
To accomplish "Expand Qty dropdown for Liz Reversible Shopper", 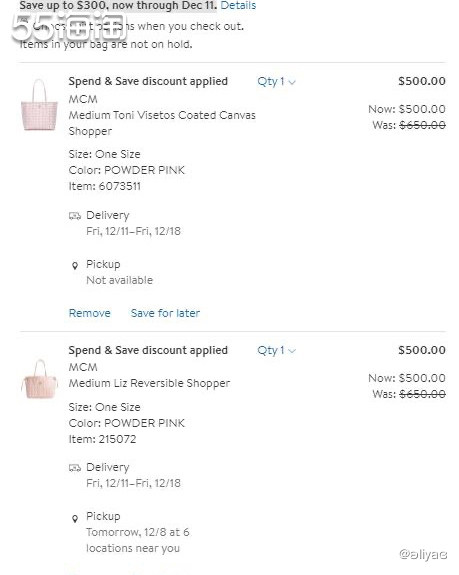I will (276, 351).
